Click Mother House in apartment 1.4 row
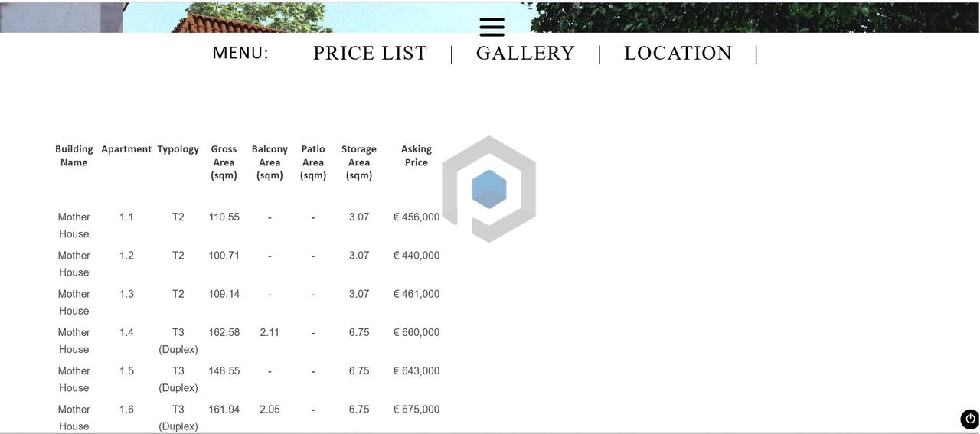The height and width of the screenshot is (434, 980). [x=74, y=341]
